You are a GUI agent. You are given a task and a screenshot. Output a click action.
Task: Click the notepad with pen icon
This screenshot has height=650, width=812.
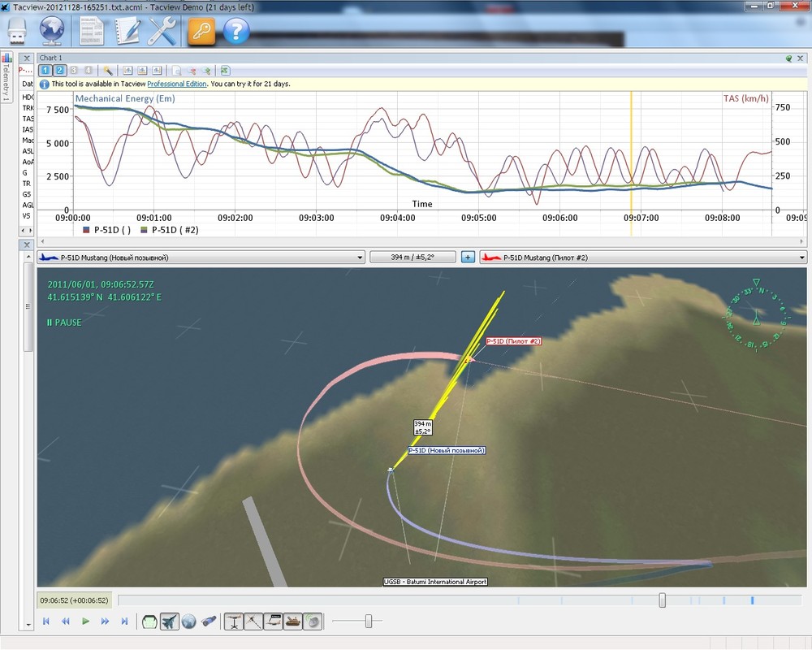point(127,31)
